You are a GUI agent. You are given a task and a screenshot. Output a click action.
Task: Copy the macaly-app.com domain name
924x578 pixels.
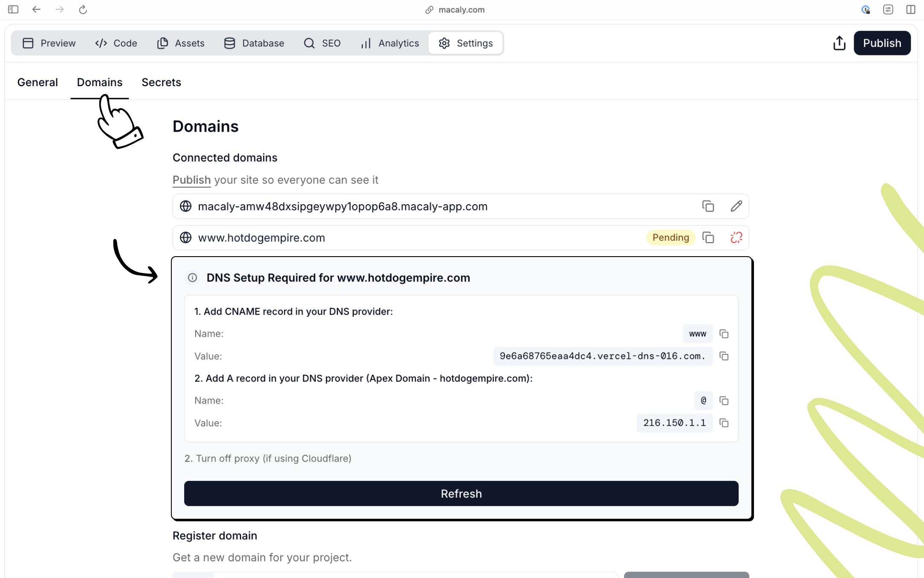point(708,206)
